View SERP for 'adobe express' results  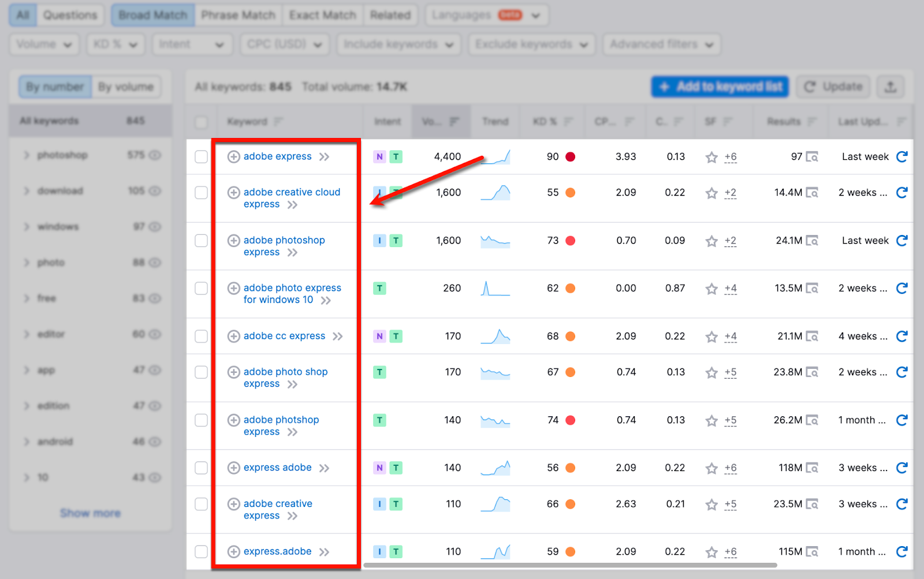(812, 156)
